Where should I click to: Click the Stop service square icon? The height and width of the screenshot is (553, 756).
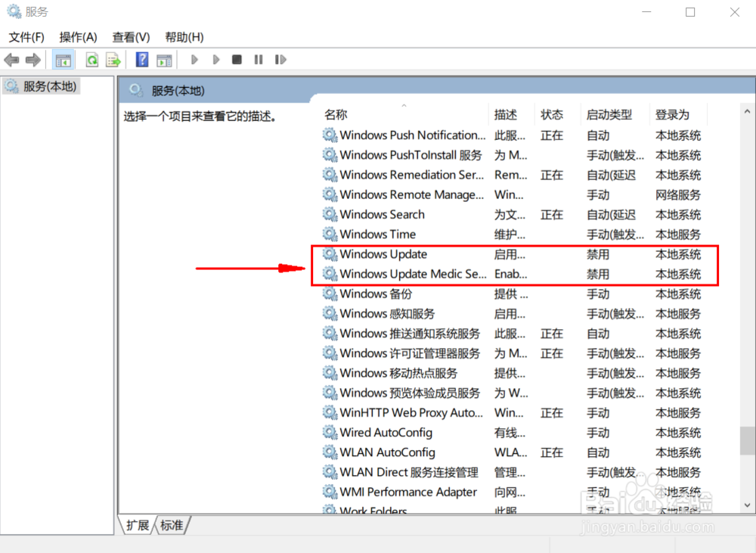[x=237, y=59]
